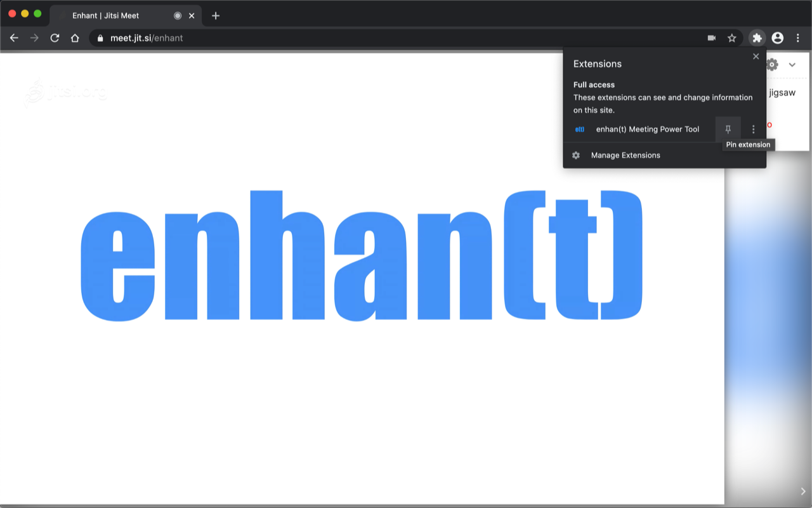Go forward in browser history
Image resolution: width=812 pixels, height=508 pixels.
point(34,38)
